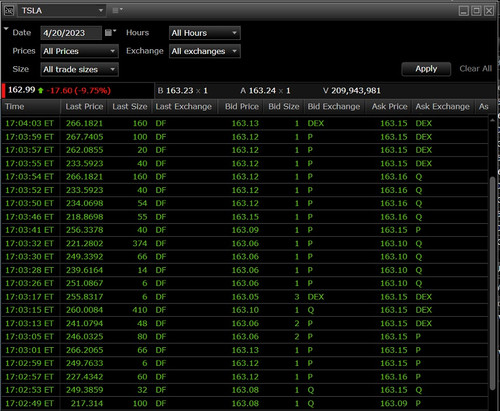Viewport: 500px width, 411px height.
Task: Click the change value -17.60 (-9.75%)
Action: (79, 90)
